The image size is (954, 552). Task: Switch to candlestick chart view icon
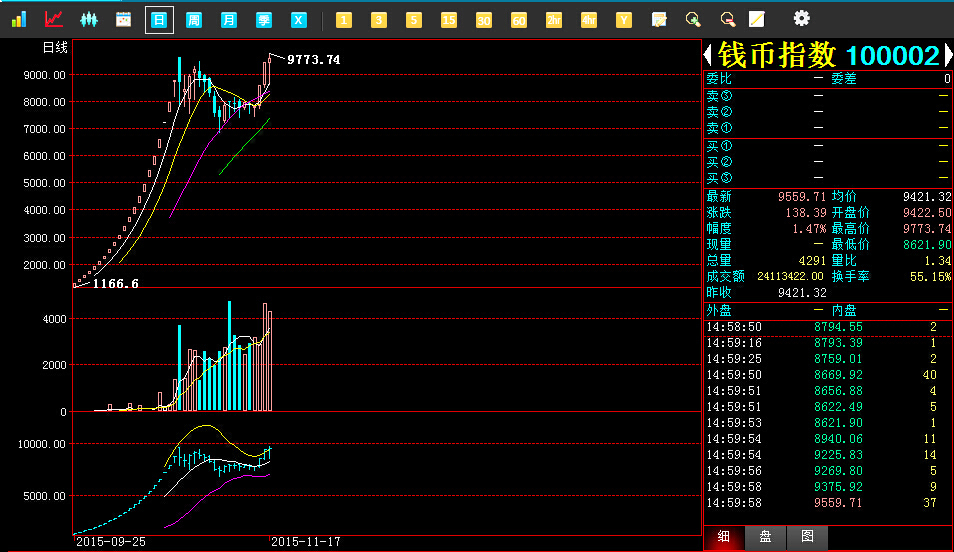coord(89,19)
